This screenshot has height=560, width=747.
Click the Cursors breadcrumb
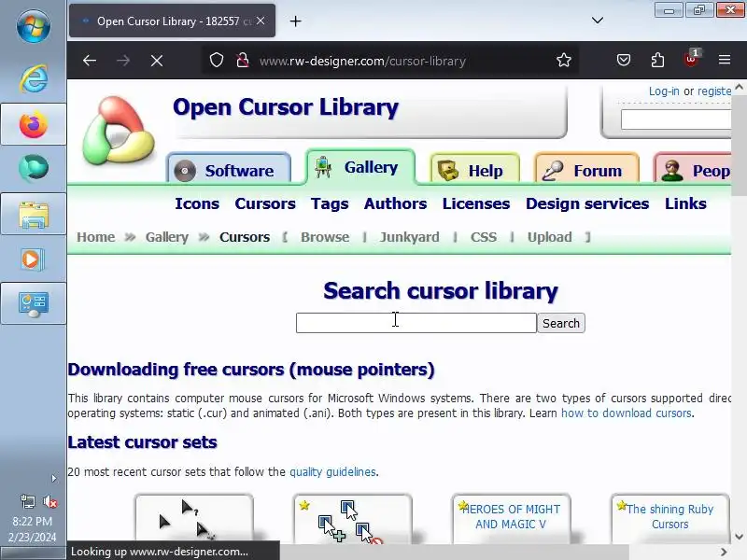tap(245, 237)
